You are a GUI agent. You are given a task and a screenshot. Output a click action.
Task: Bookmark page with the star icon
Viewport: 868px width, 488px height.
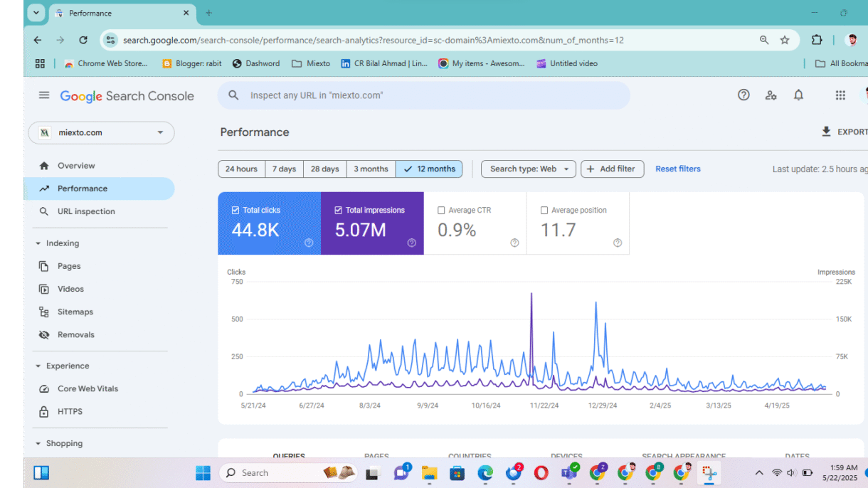tap(785, 40)
